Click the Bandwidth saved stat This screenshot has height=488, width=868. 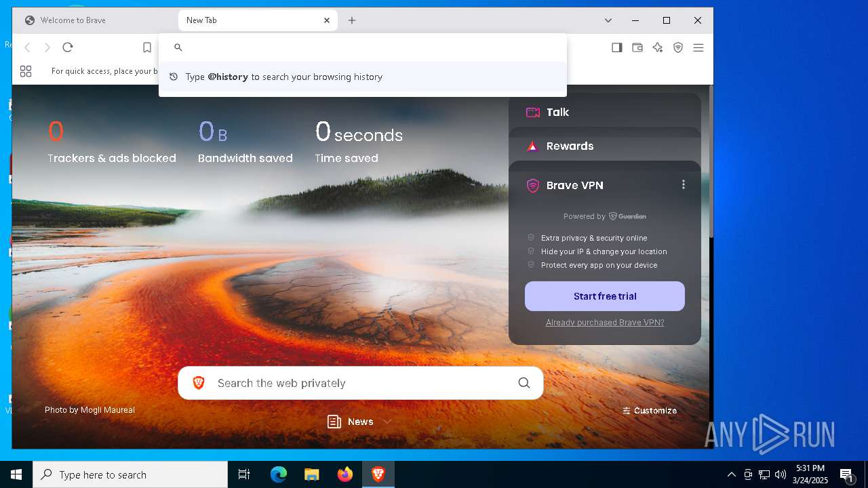pos(245,142)
